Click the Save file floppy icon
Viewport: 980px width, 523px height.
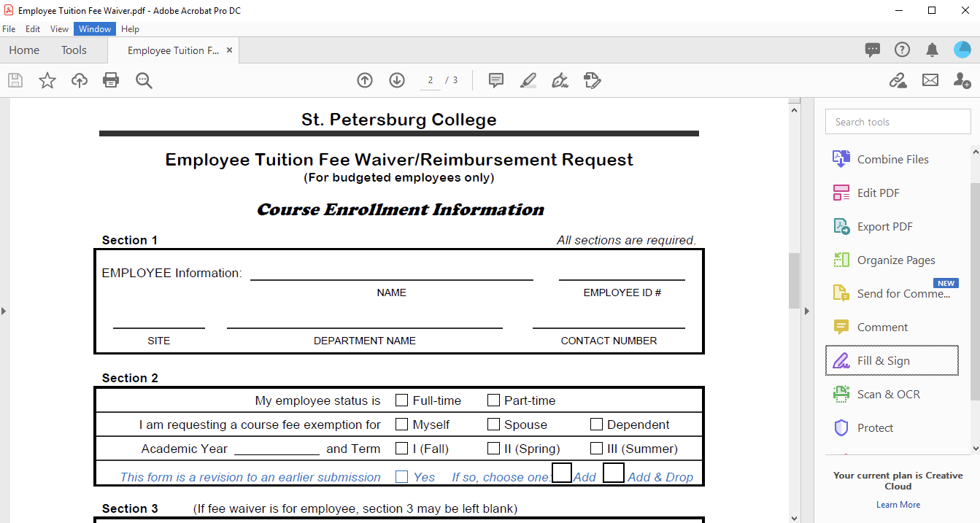(15, 80)
